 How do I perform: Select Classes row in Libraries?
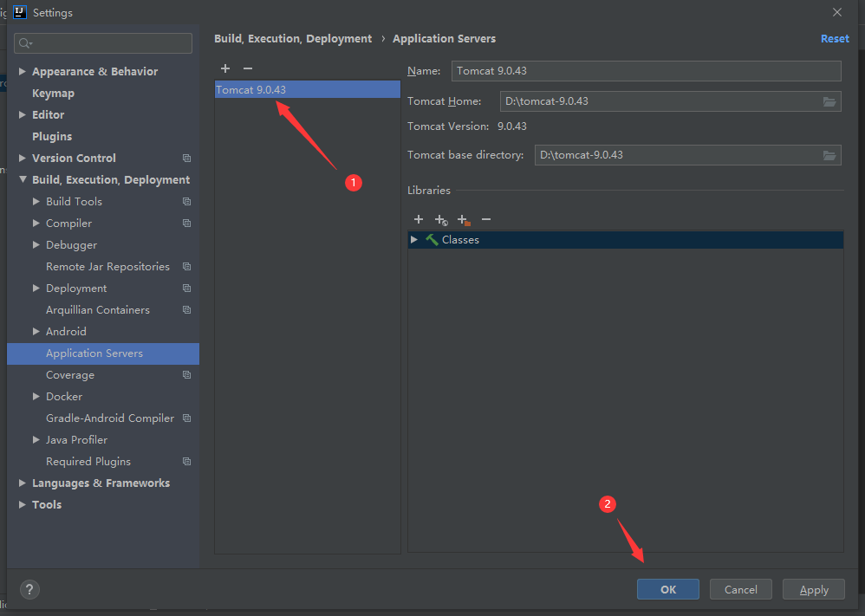tap(626, 240)
